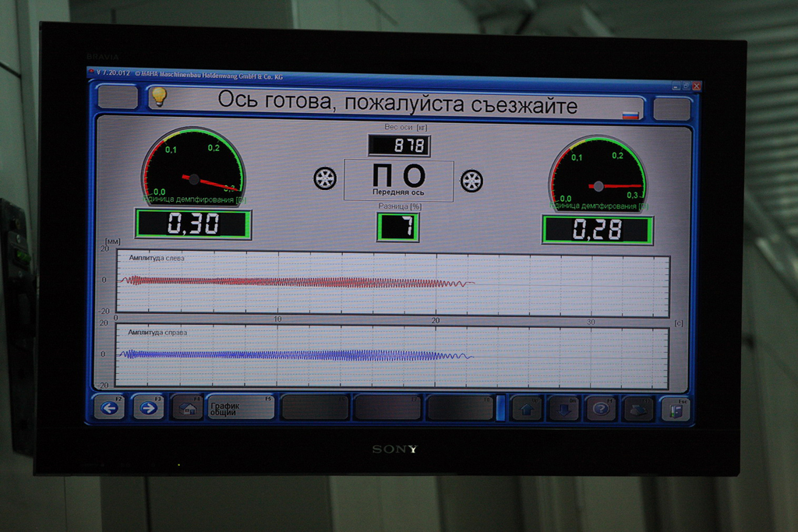798x532 pixels.
Task: Click the right wheel icon
Action: (471, 181)
